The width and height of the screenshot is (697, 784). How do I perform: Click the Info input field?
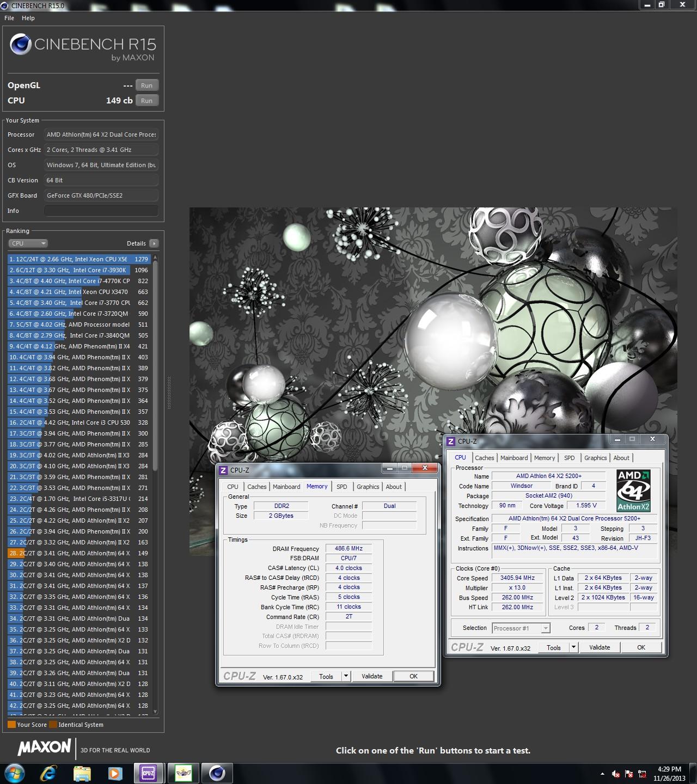(x=101, y=211)
